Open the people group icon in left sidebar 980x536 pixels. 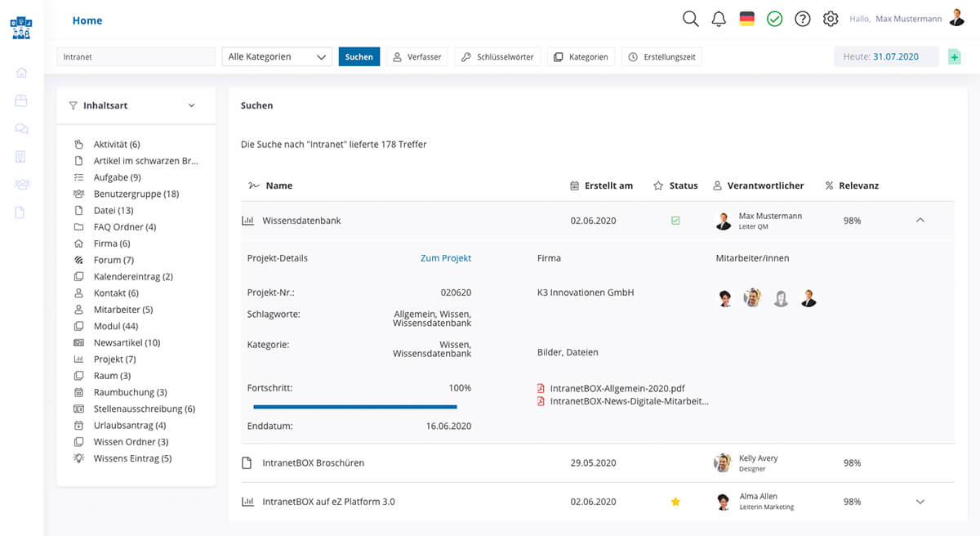point(21,185)
